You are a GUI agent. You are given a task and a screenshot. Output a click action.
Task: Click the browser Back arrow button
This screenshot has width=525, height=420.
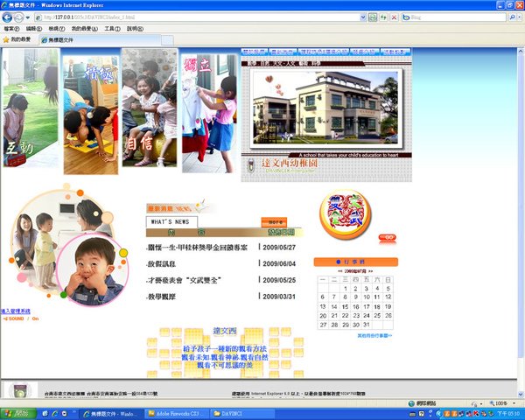pyautogui.click(x=7, y=17)
